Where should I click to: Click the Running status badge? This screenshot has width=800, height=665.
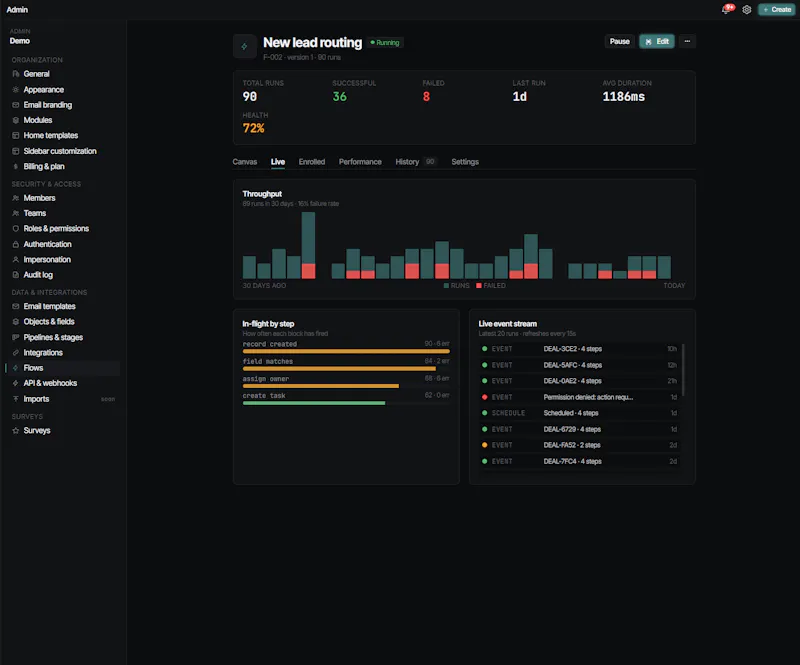pos(385,43)
